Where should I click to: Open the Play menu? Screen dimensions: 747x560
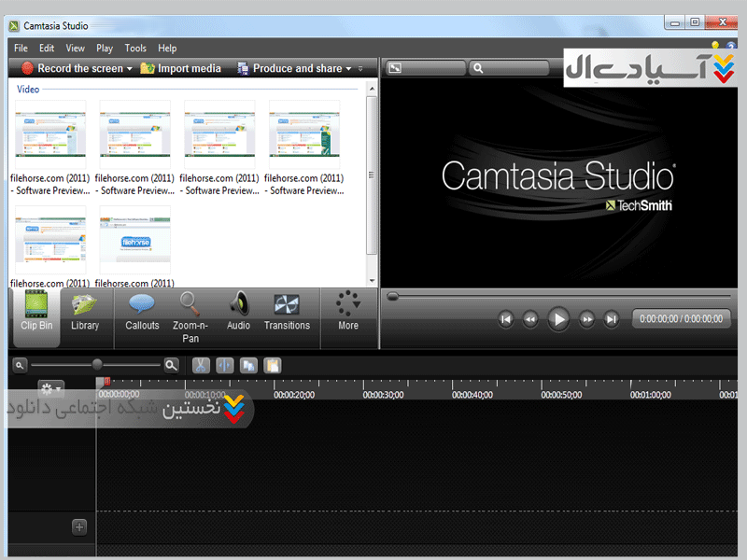pyautogui.click(x=105, y=49)
